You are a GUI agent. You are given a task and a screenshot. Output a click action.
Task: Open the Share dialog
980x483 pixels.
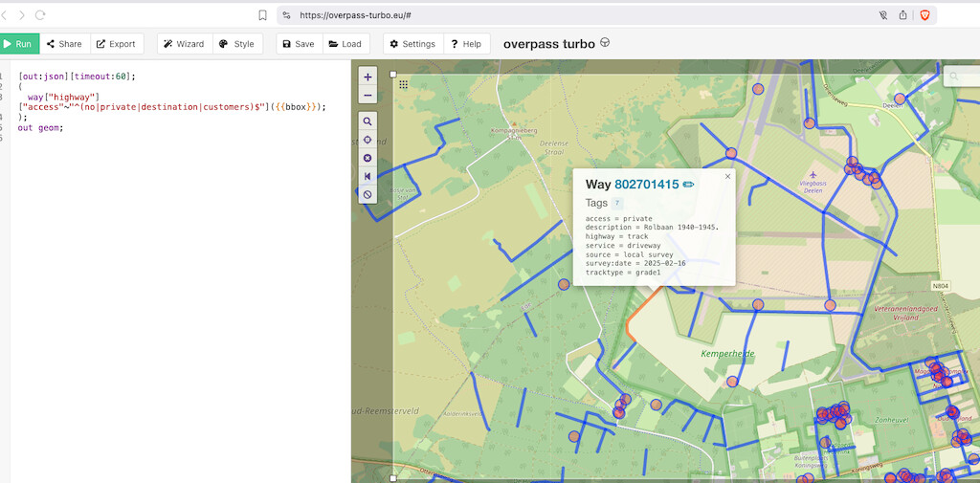(65, 44)
